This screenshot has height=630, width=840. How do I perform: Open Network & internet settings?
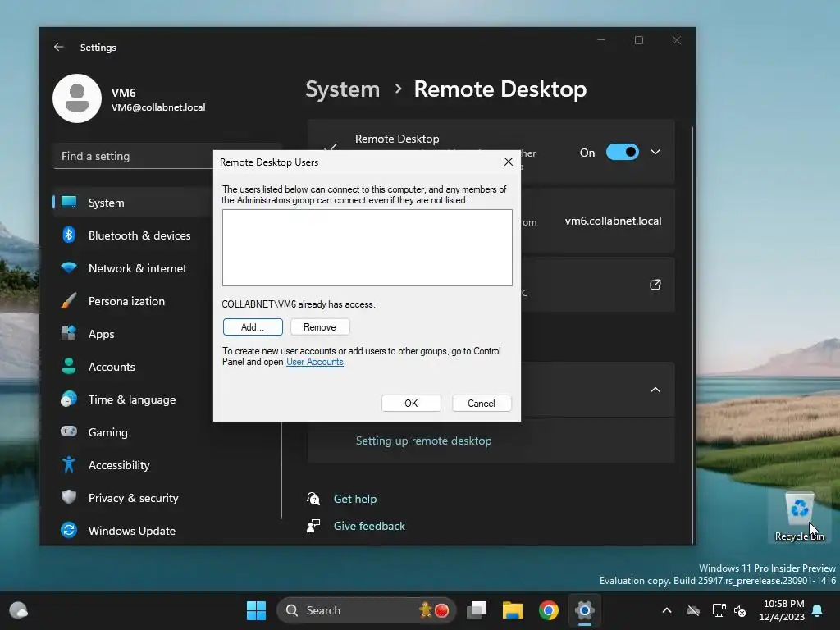(x=137, y=268)
